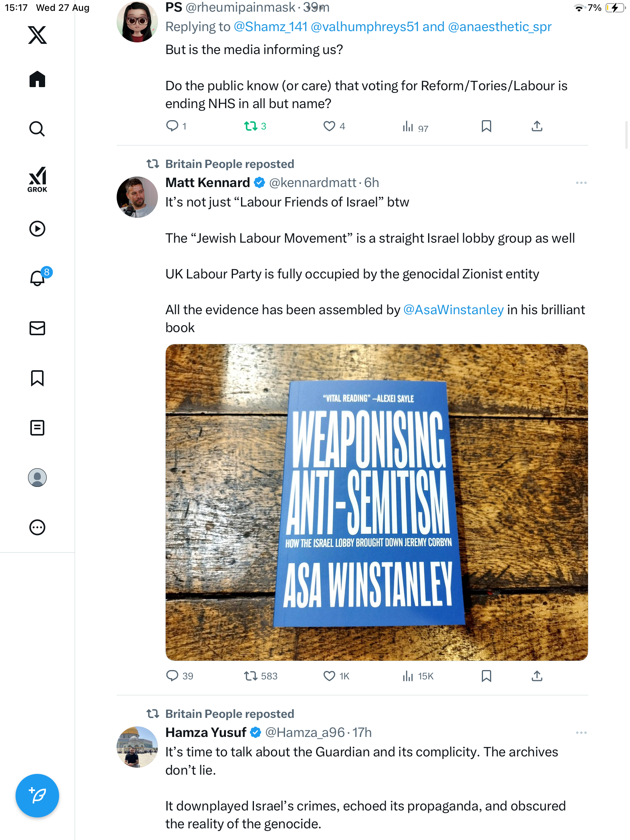Open more options on Matt Kennard's post
The height and width of the screenshot is (840, 630).
581,183
